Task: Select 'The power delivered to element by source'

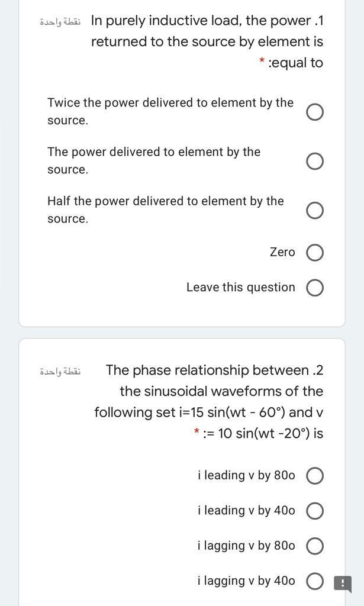Action: pos(315,160)
